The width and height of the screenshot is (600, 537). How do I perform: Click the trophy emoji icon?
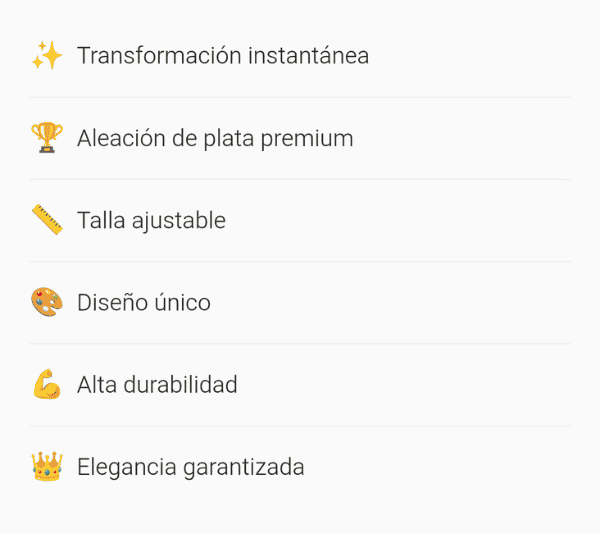pos(47,138)
